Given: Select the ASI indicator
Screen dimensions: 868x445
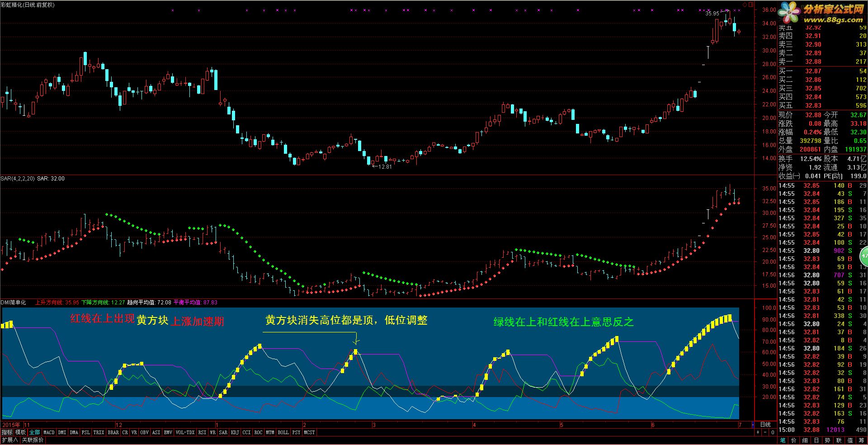Looking at the screenshot, I should [x=156, y=432].
